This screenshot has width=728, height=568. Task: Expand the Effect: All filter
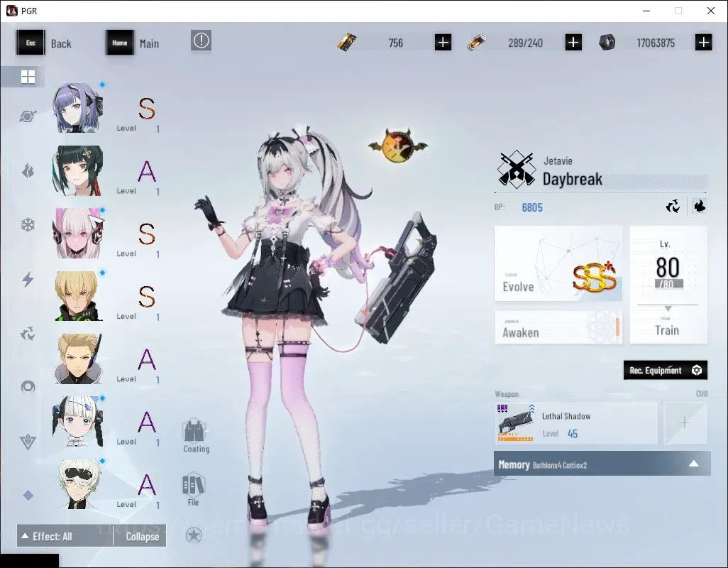click(x=65, y=537)
